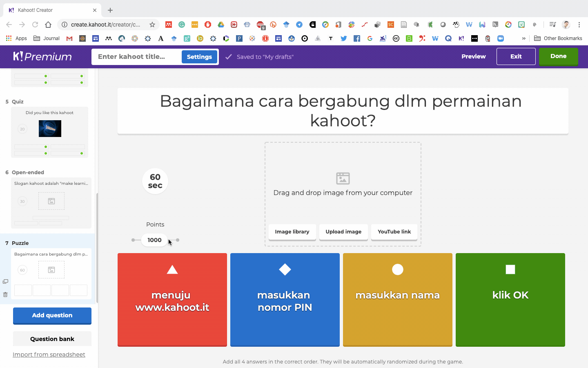This screenshot has height=368, width=588.
Task: Click the Enter kahoot title field
Action: (x=136, y=57)
